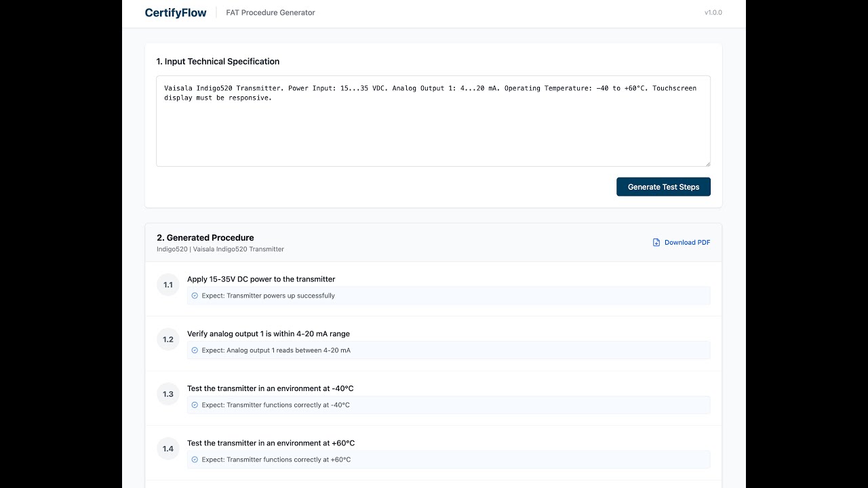
Task: Select the step testing environment at -40°C
Action: click(x=270, y=388)
